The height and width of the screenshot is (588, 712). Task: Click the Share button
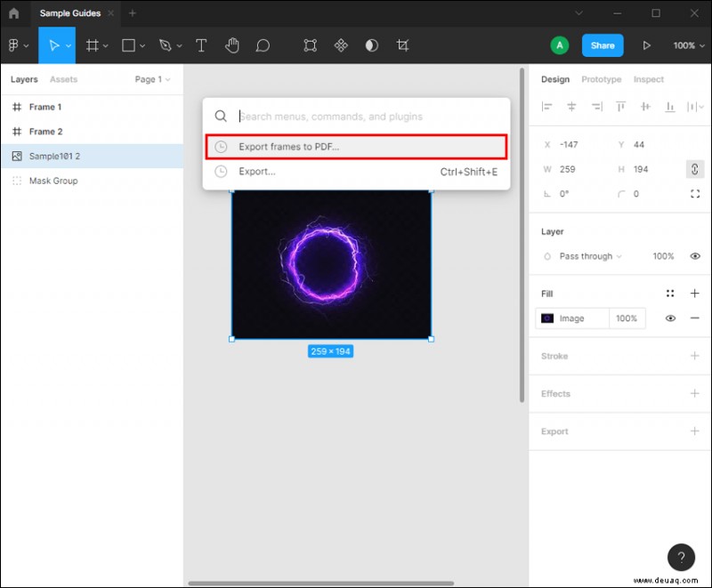click(x=603, y=44)
